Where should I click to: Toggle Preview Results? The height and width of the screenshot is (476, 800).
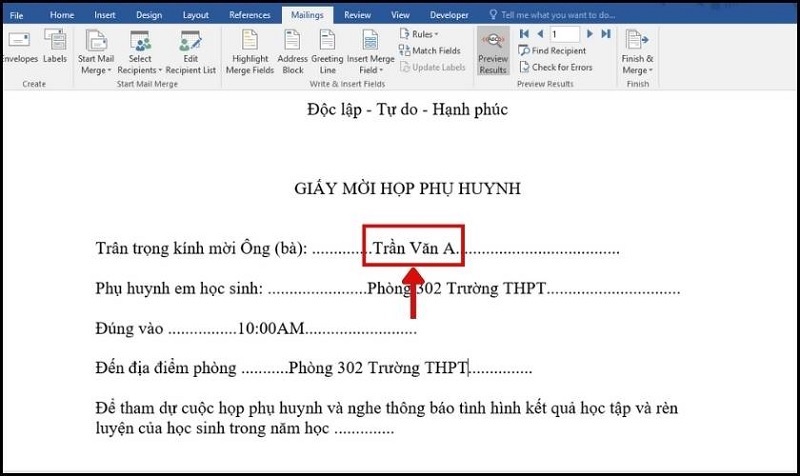[493, 51]
